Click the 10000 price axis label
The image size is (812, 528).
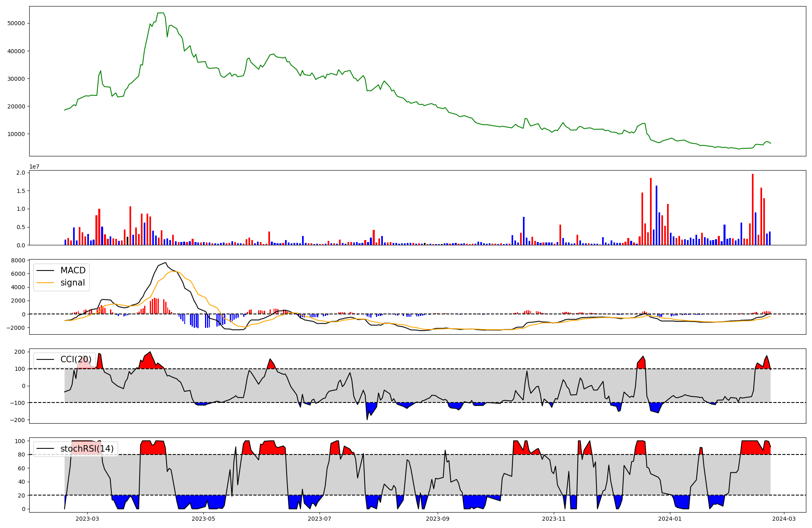point(16,134)
